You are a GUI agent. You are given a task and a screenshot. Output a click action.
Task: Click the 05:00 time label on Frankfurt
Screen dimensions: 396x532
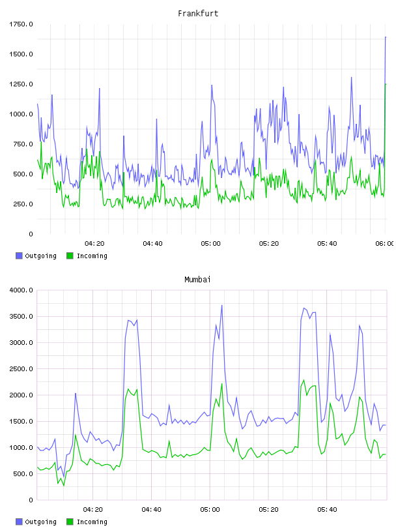pyautogui.click(x=210, y=244)
